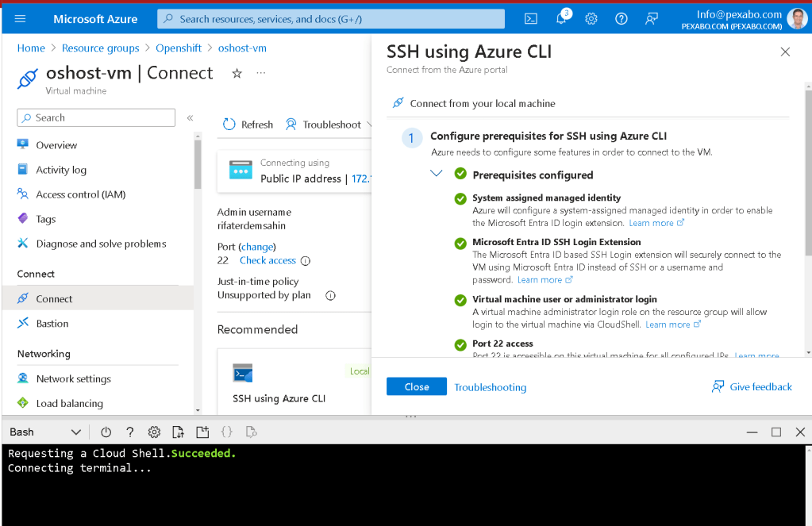Select the SSH using Azure CLI card
Viewport: 812px width, 526px height.
click(294, 382)
